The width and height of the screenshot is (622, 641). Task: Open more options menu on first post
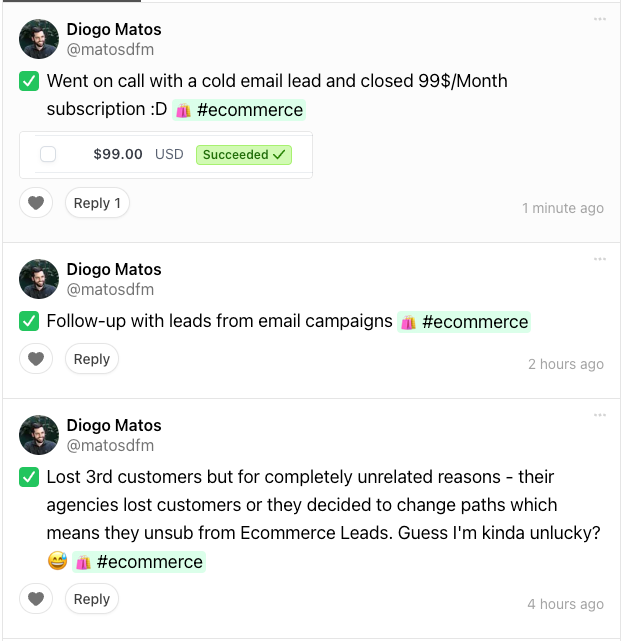click(600, 18)
